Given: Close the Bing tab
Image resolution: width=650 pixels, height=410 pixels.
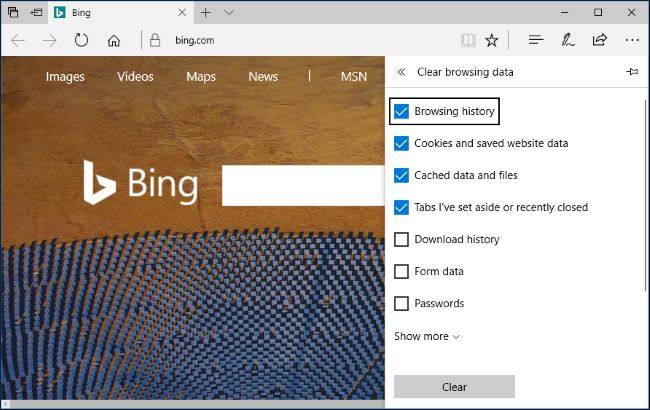Looking at the screenshot, I should click(x=182, y=12).
